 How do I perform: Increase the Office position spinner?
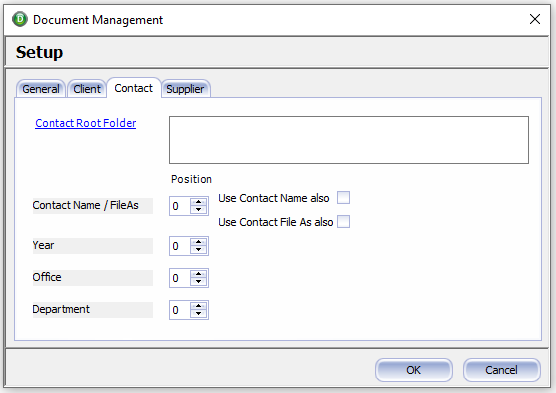click(x=198, y=274)
